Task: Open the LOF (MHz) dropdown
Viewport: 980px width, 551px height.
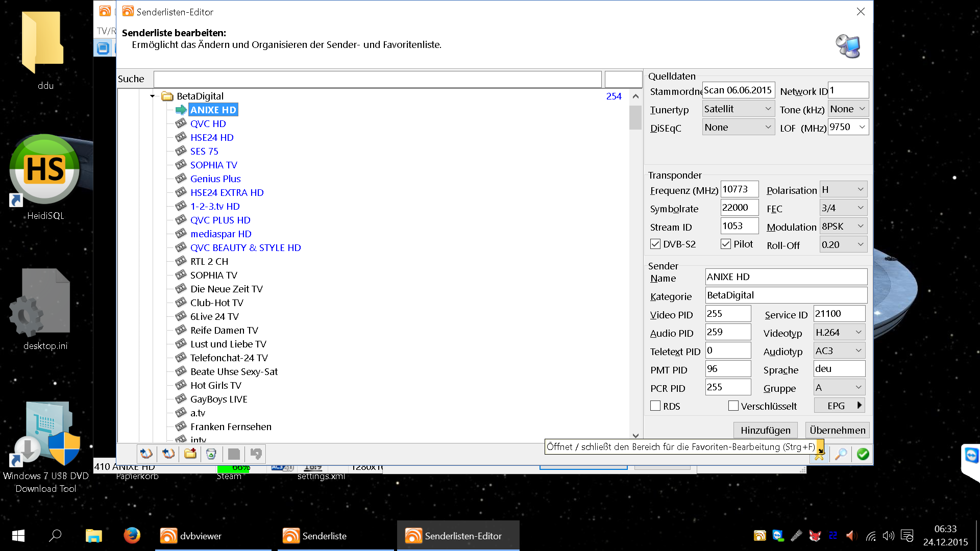Action: [848, 127]
